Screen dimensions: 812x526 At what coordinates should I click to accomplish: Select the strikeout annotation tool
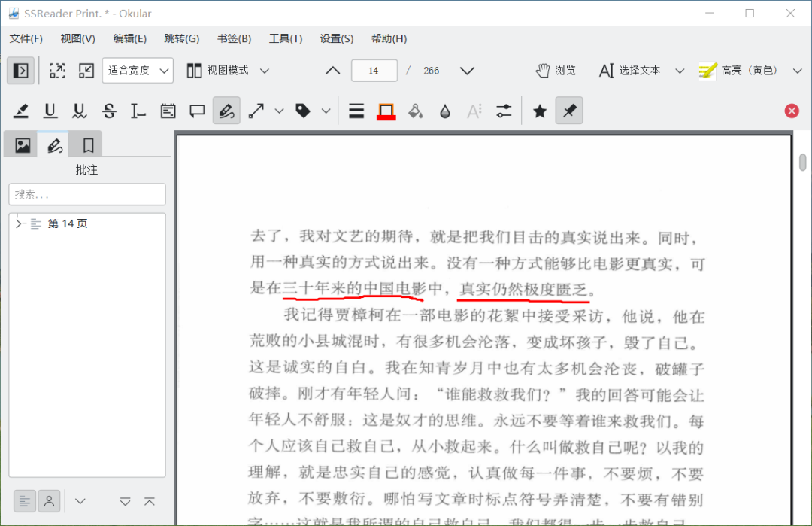pyautogui.click(x=109, y=111)
